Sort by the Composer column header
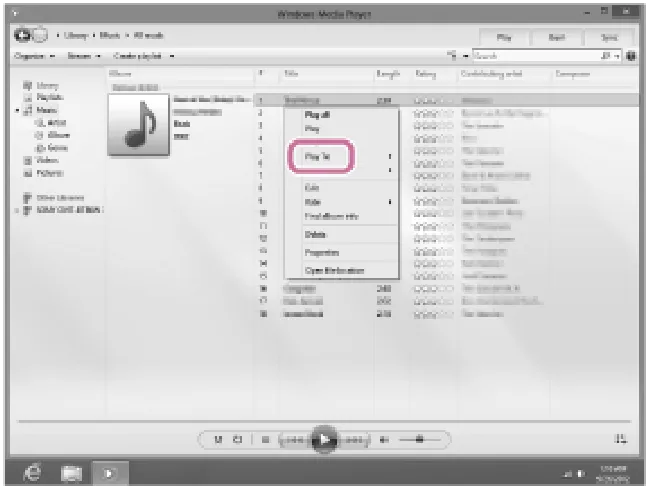The height and width of the screenshot is (490, 650). pyautogui.click(x=572, y=74)
